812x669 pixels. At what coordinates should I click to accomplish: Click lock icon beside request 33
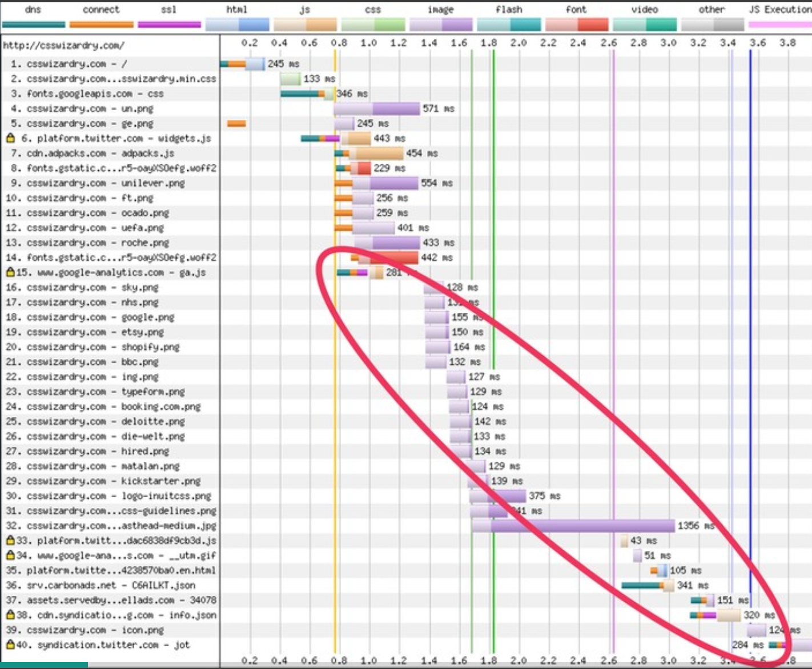[x=10, y=539]
